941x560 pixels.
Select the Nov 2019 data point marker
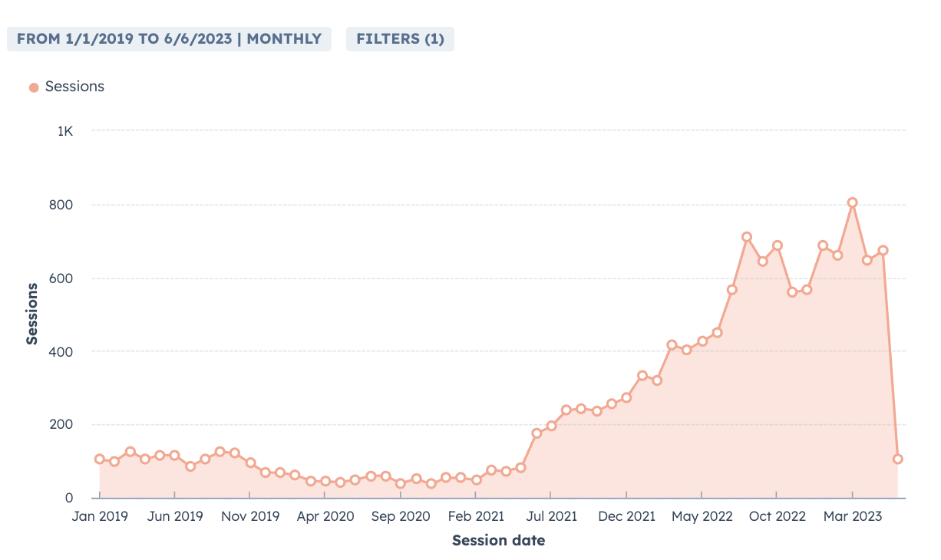click(x=250, y=463)
